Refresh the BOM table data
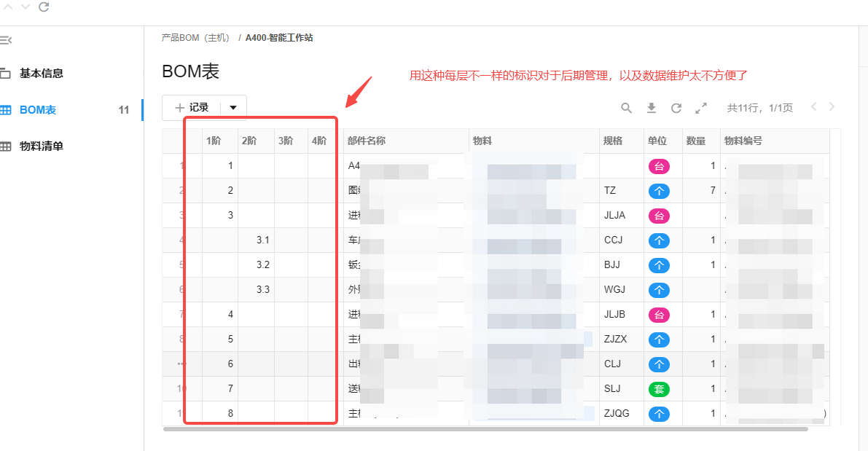 [676, 108]
